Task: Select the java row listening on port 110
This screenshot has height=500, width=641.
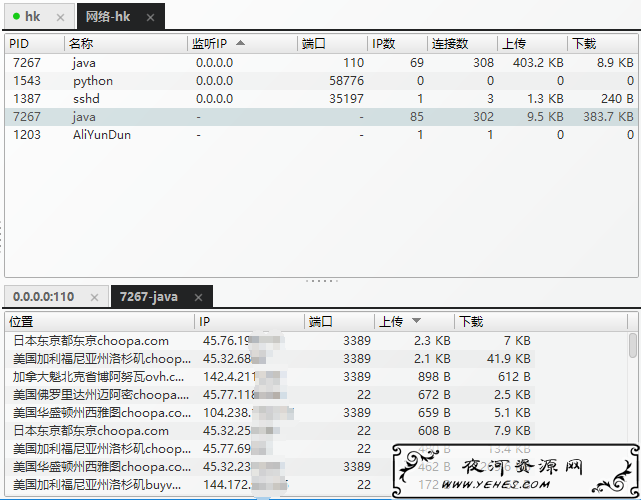Action: point(321,63)
